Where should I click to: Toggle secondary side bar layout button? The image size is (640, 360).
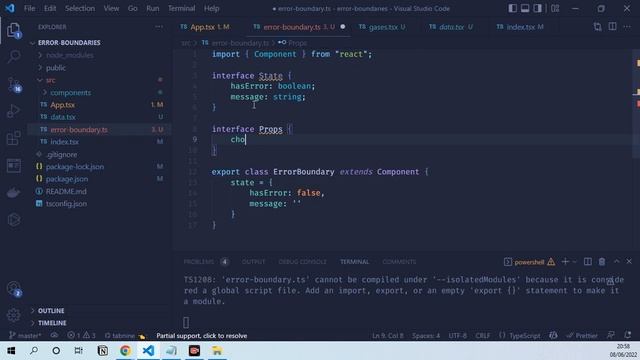pyautogui.click(x=538, y=9)
